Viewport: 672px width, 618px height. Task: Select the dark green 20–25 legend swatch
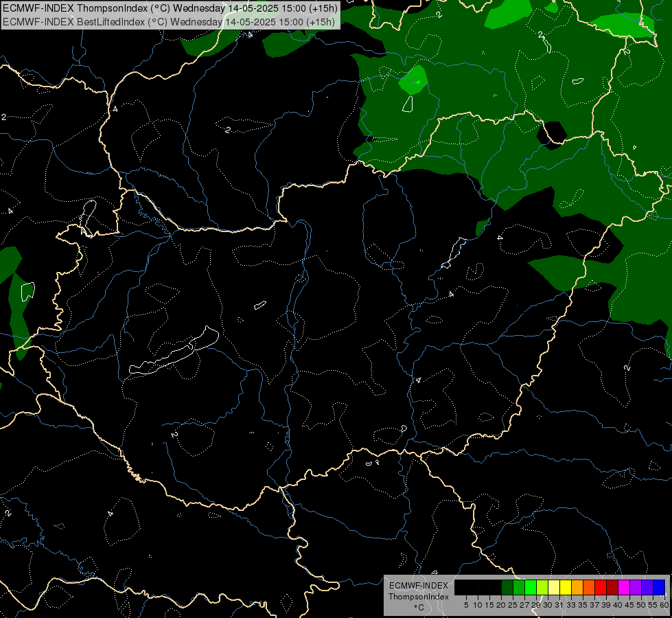click(x=507, y=587)
